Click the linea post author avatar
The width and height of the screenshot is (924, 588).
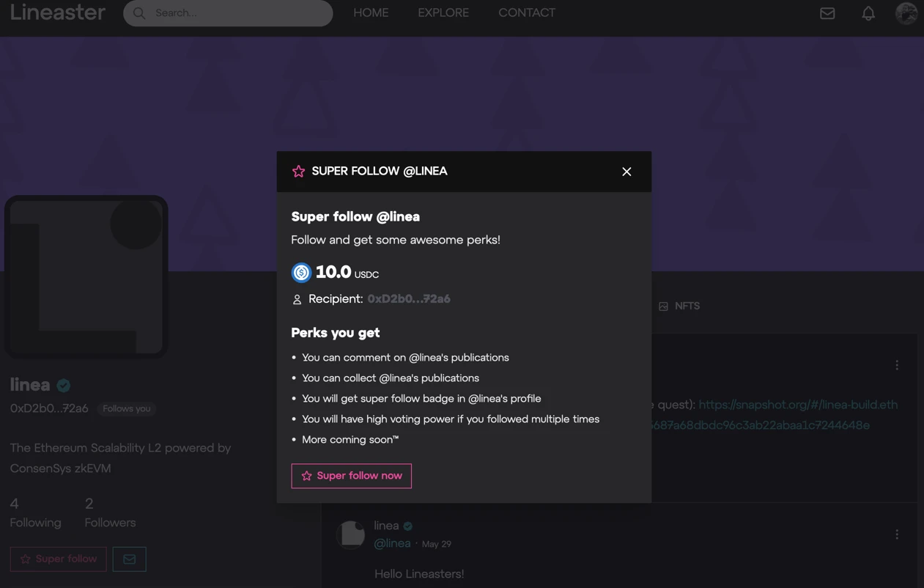coord(351,534)
